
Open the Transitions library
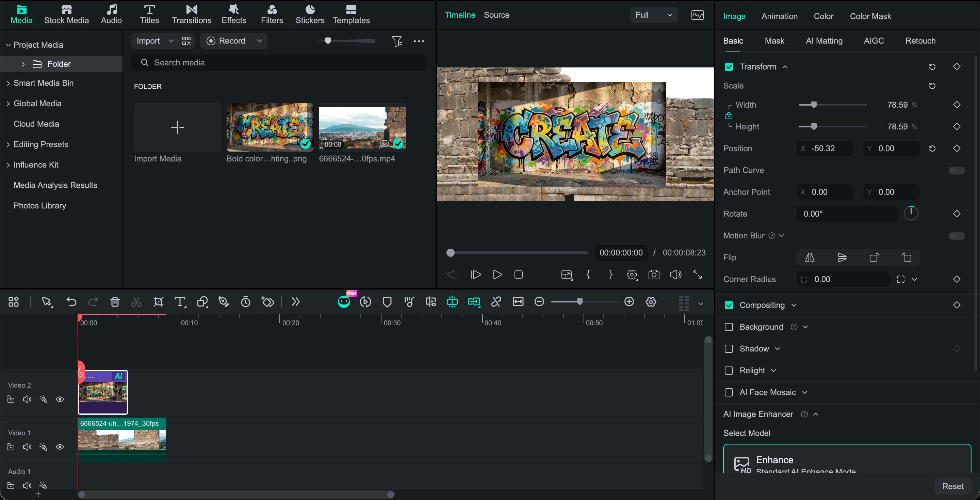coord(191,14)
